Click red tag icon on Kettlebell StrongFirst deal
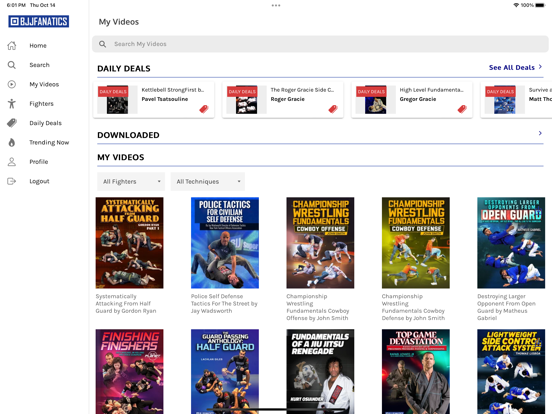This screenshot has height=414, width=552. coord(204,109)
